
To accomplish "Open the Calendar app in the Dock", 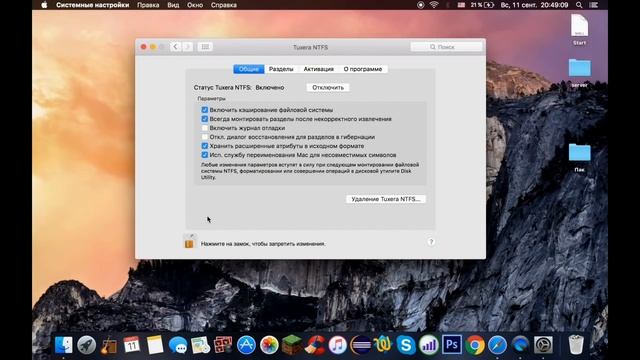I will (x=131, y=345).
